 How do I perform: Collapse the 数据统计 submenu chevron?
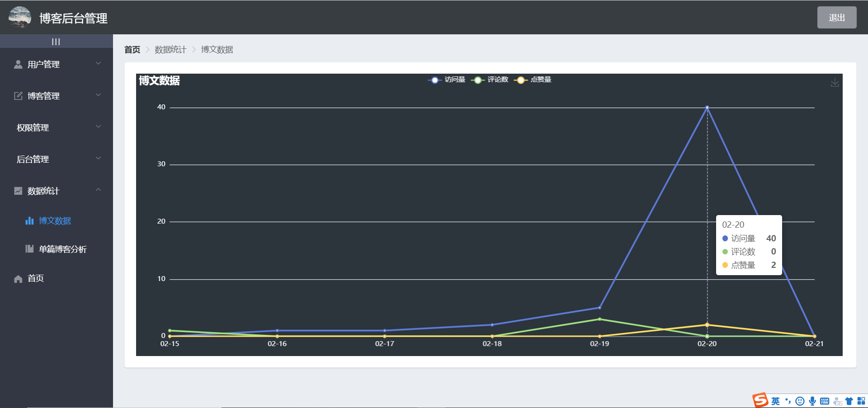[98, 190]
